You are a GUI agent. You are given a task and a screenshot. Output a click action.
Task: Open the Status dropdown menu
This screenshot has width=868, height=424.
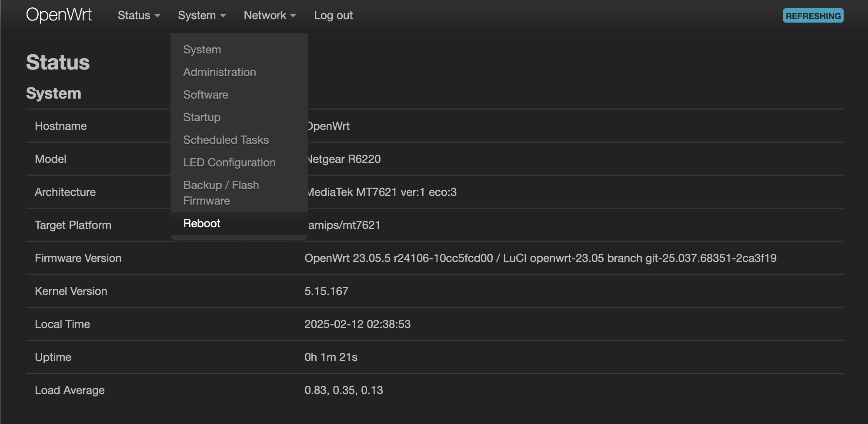coord(139,15)
